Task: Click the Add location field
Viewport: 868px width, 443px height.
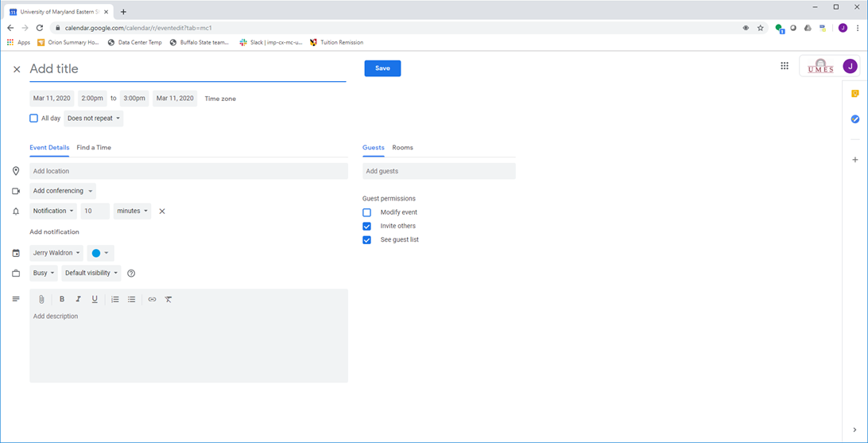Action: [x=188, y=171]
